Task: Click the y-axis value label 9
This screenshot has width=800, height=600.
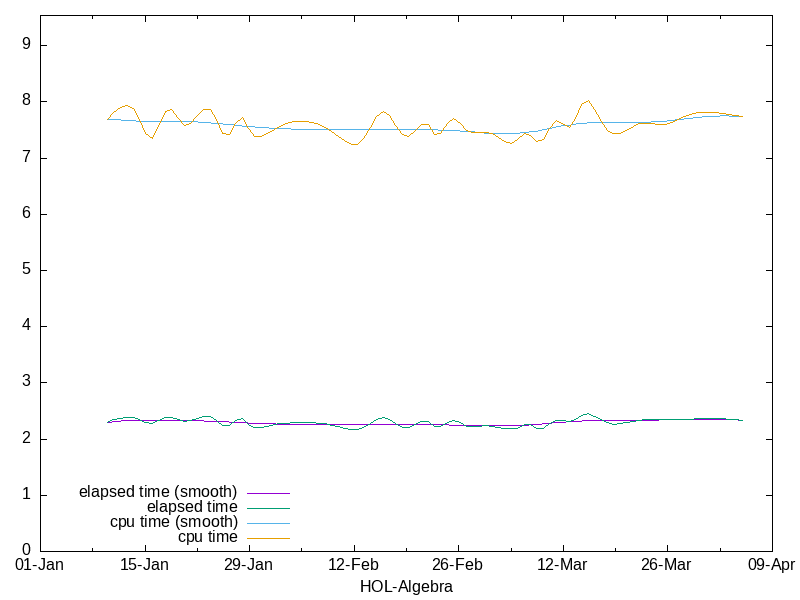Action: point(28,45)
